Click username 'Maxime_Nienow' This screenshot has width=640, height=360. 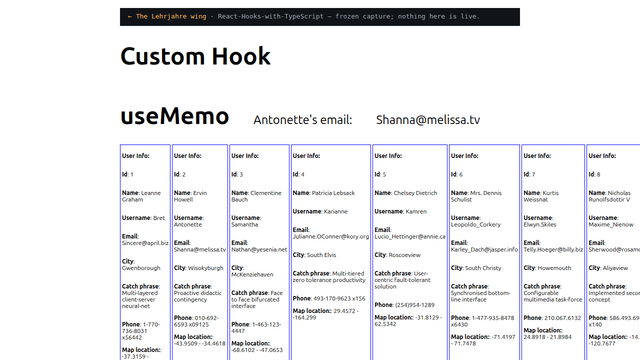tap(611, 224)
